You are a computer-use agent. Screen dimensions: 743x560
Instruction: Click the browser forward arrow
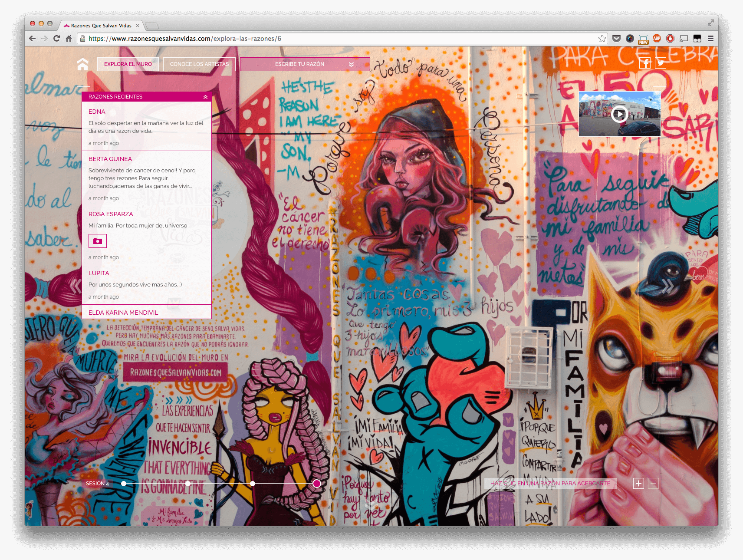coord(44,38)
